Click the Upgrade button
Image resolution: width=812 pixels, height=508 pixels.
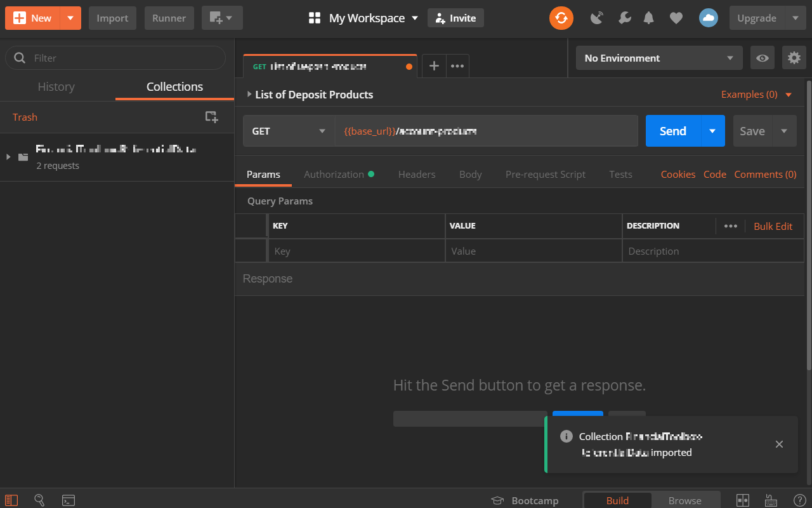(757, 18)
